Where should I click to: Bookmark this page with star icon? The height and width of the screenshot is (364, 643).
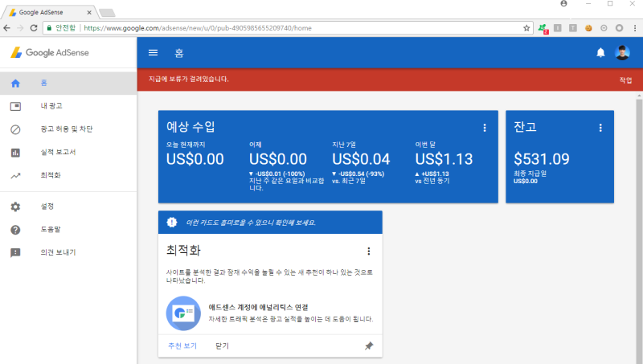[x=526, y=28]
